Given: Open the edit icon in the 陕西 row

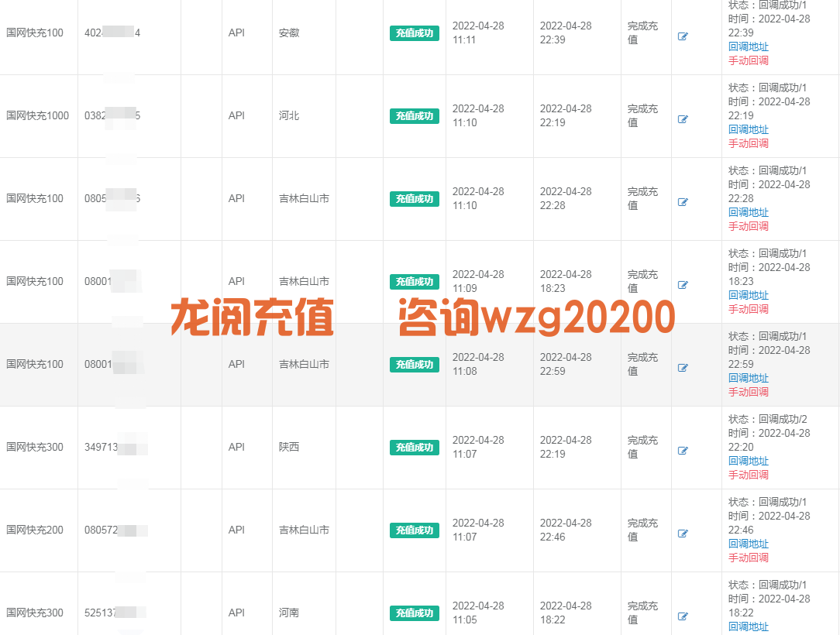Looking at the screenshot, I should click(683, 451).
